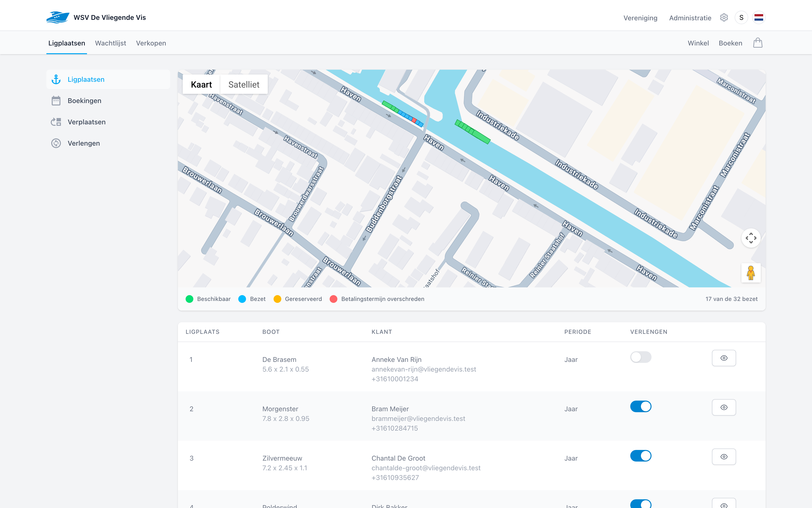Click phone number +31610284715

[x=395, y=428]
